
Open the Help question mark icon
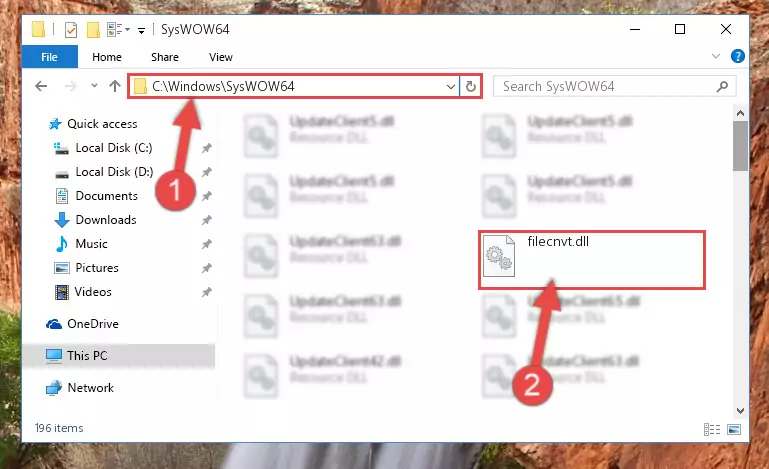(x=737, y=56)
